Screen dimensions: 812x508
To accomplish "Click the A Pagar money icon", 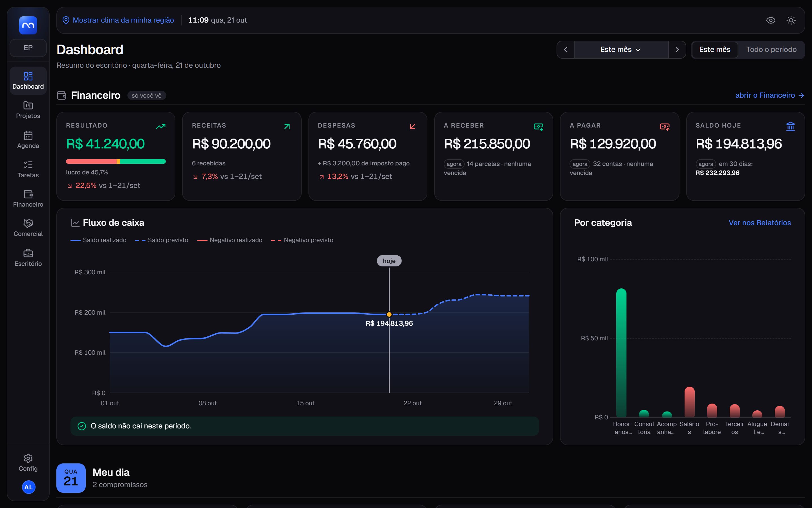I will [x=665, y=127].
